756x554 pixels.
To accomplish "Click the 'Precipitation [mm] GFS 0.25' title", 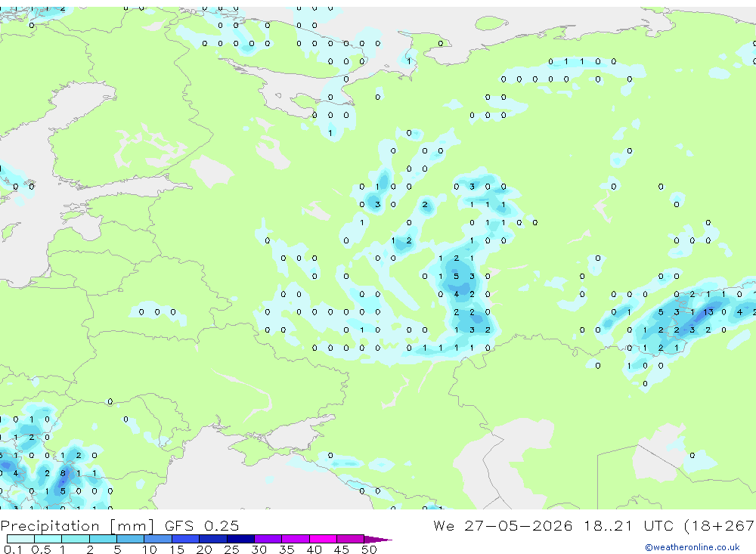I will (x=119, y=525).
